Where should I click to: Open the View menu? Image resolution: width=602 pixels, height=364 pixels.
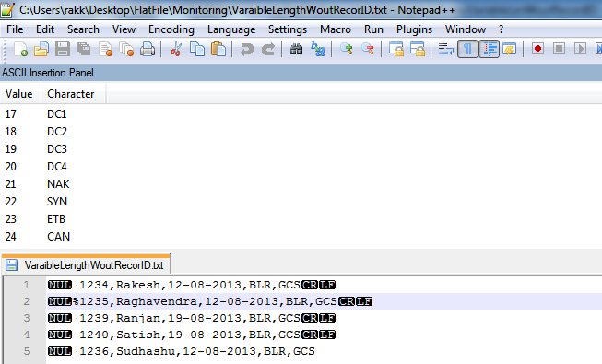(124, 29)
